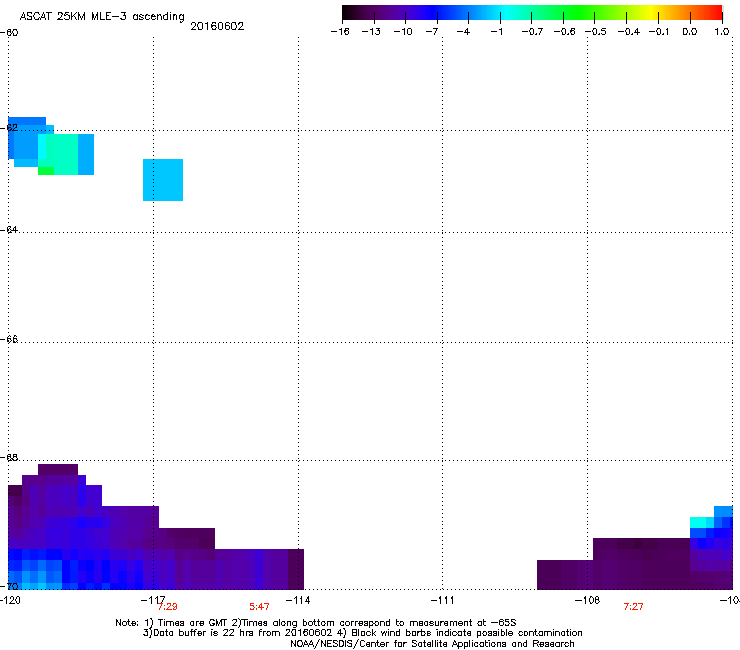740x650 pixels.
Task: Click the -108 longitude axis label
Action: [587, 600]
